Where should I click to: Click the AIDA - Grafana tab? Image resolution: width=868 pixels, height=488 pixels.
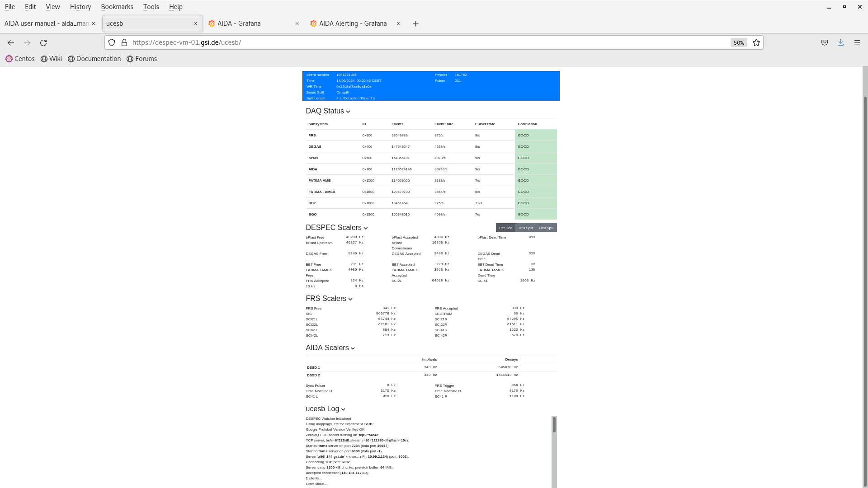coord(239,23)
